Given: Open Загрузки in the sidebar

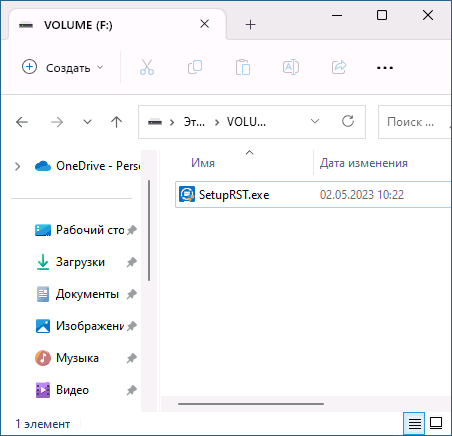Looking at the screenshot, I should (x=80, y=262).
